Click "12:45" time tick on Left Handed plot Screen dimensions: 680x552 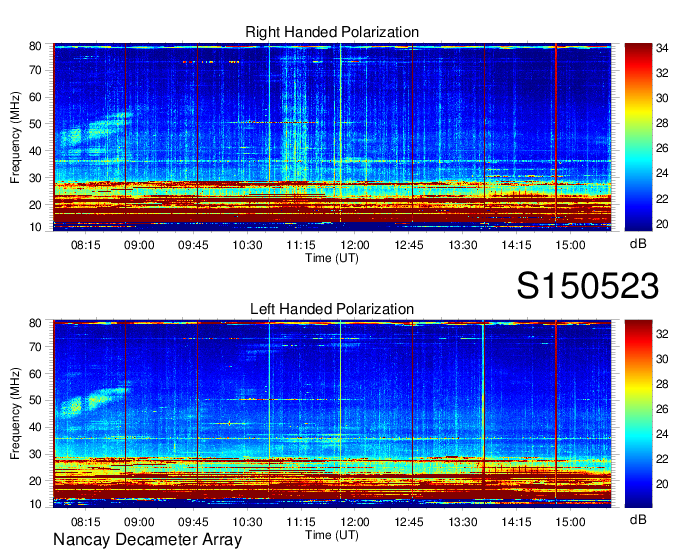(x=409, y=522)
